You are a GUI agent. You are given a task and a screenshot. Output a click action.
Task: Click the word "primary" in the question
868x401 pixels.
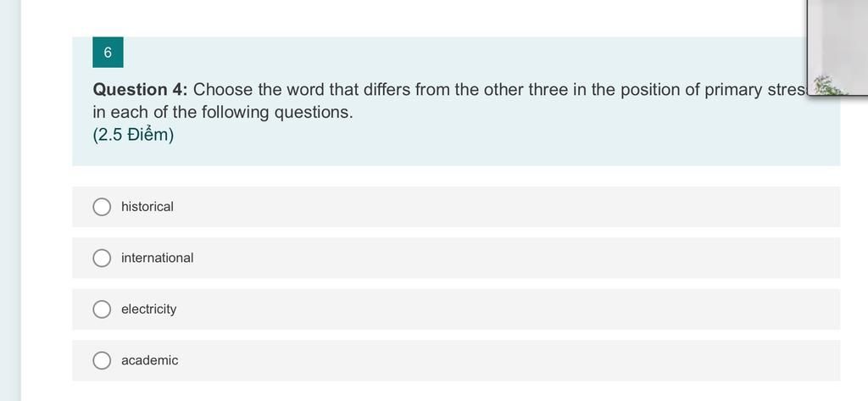point(733,90)
